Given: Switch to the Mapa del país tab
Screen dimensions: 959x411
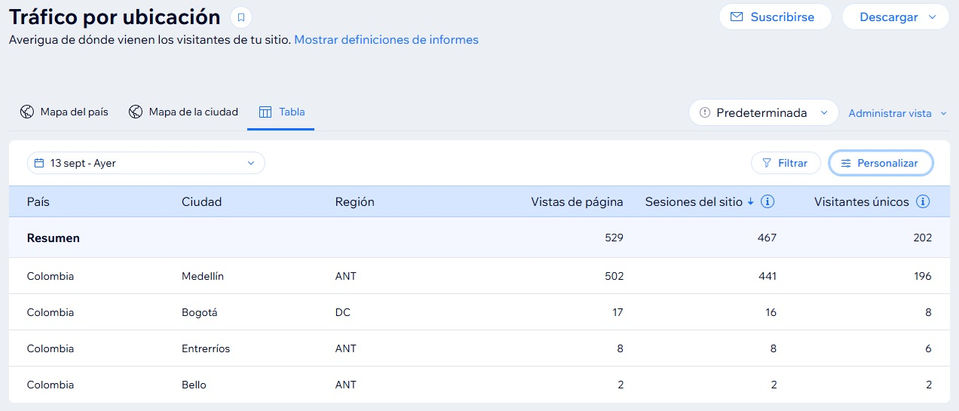Looking at the screenshot, I should coord(64,112).
